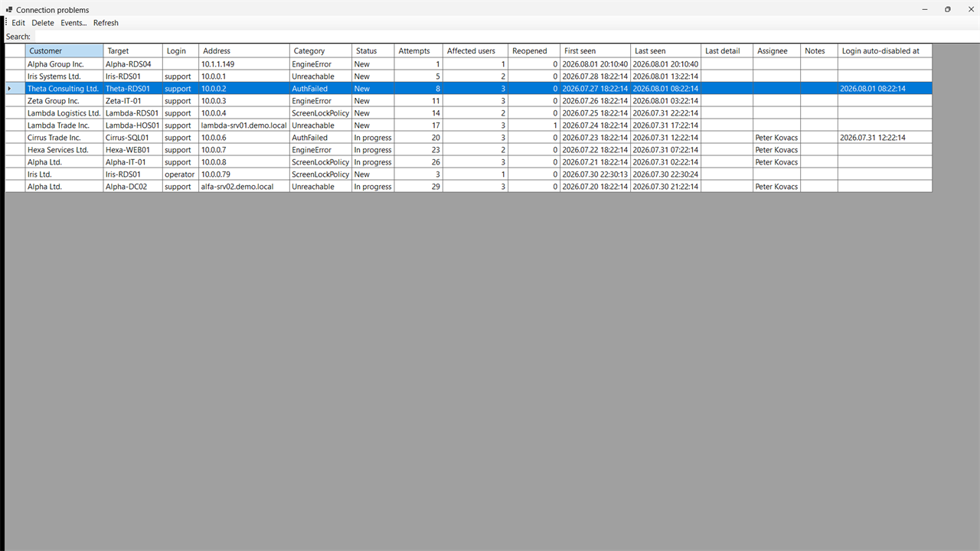
Task: Sort by the Customer column header
Action: (64, 51)
